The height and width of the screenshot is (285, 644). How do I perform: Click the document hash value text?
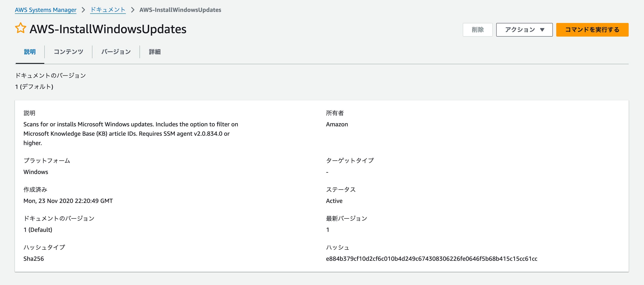coord(431,259)
